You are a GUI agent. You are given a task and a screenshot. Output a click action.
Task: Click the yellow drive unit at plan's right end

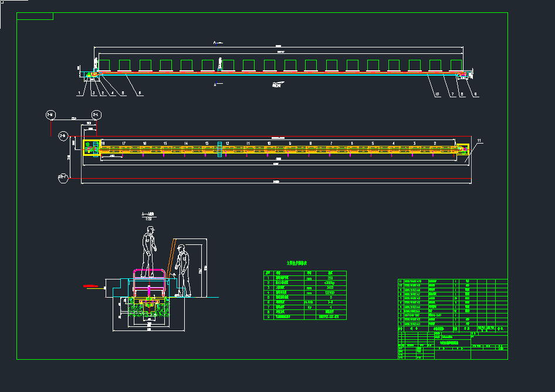(463, 149)
